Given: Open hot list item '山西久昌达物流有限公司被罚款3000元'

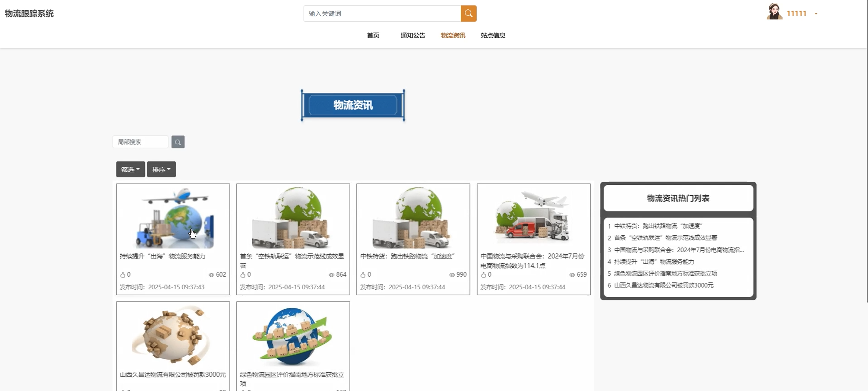Looking at the screenshot, I should (x=664, y=285).
